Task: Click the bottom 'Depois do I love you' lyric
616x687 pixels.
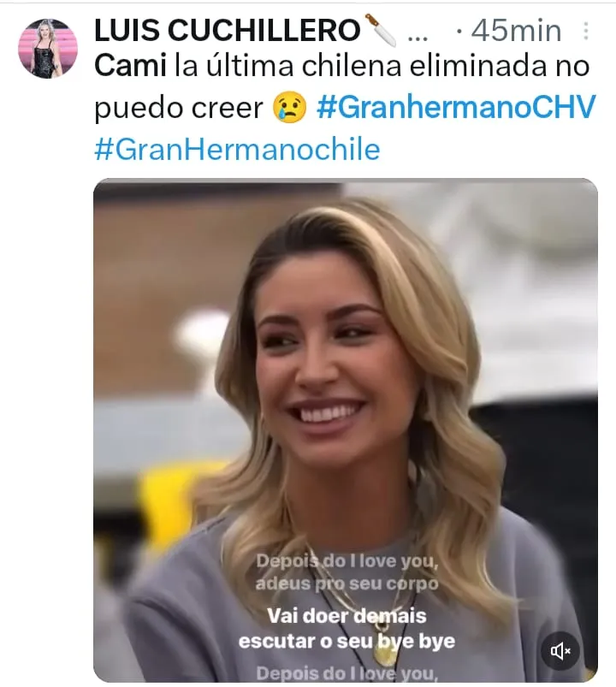Action: (x=346, y=673)
